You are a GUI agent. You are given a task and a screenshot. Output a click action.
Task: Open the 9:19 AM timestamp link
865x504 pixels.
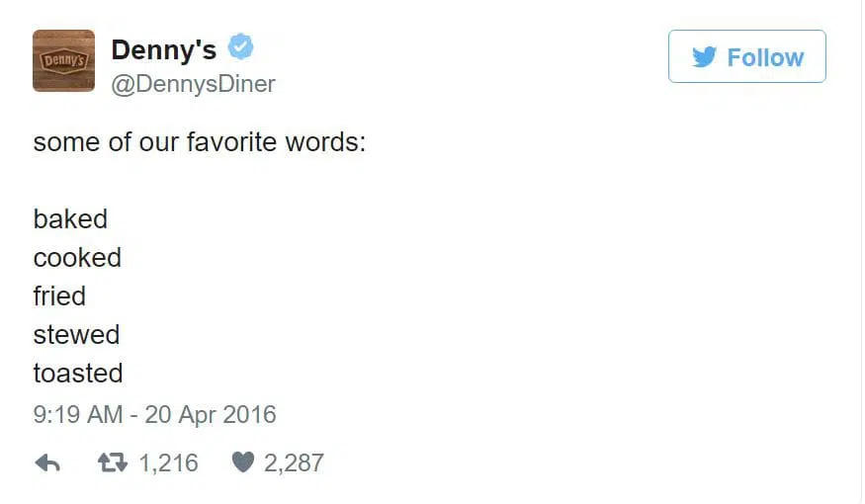[x=78, y=415]
